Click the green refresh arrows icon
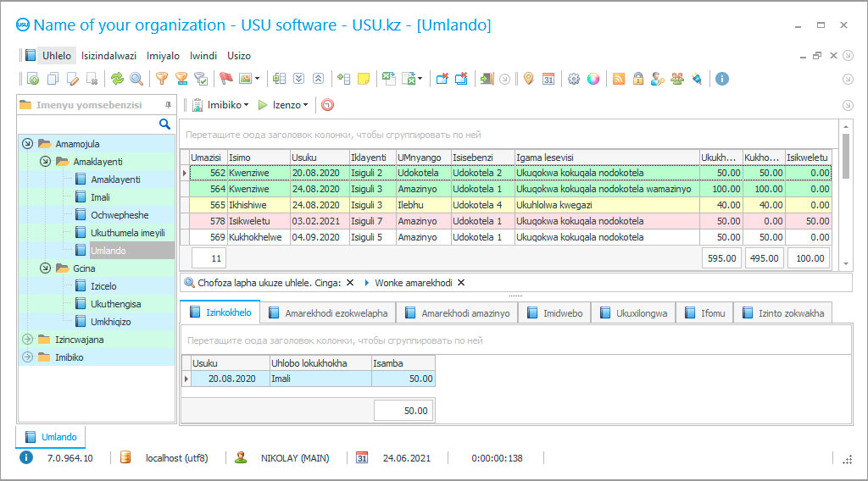The height and width of the screenshot is (481, 868). tap(117, 79)
